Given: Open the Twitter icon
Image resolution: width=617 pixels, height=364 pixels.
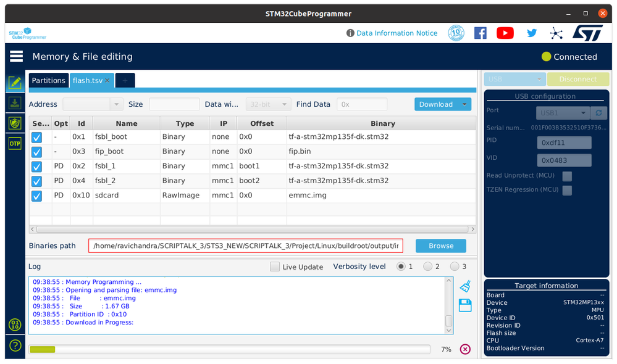Looking at the screenshot, I should click(532, 33).
